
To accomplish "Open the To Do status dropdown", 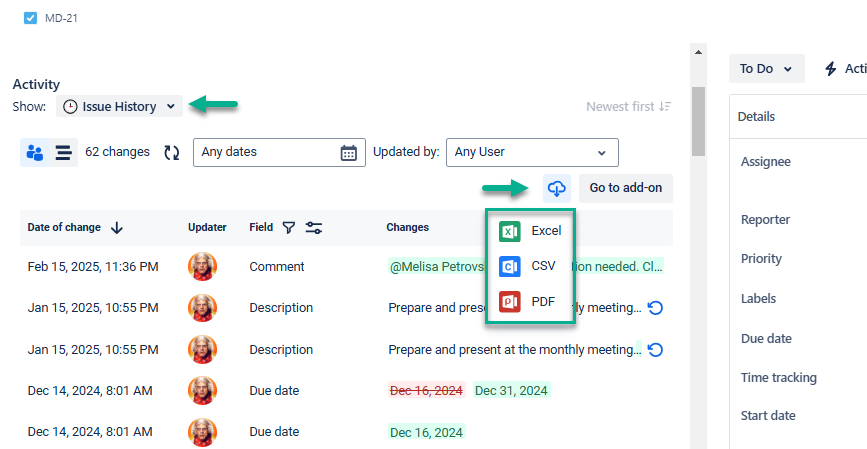I will click(766, 69).
